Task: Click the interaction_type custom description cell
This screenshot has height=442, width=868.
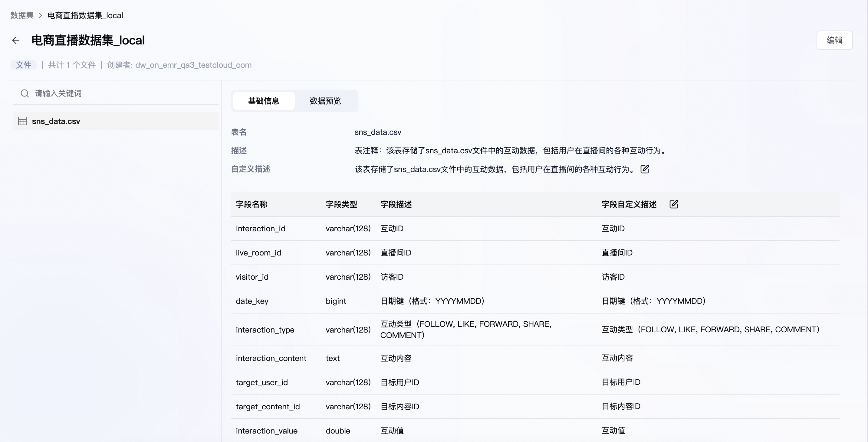Action: pyautogui.click(x=710, y=330)
